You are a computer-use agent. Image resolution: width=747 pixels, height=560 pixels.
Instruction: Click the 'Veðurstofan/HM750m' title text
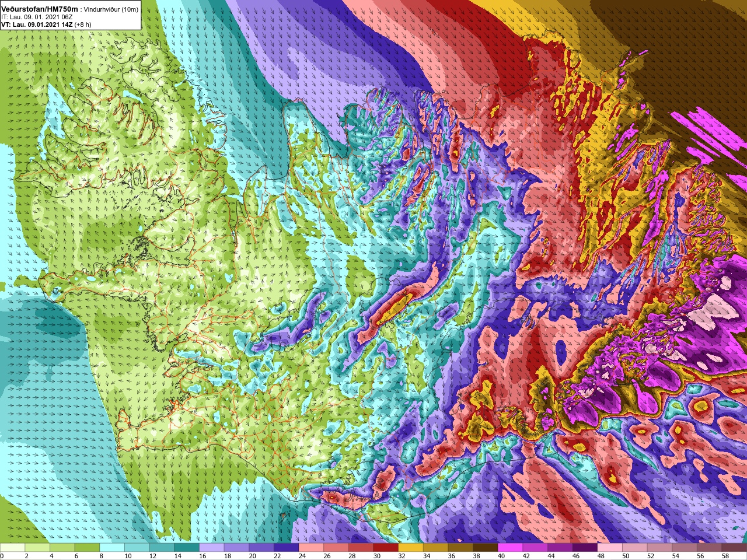(40, 9)
